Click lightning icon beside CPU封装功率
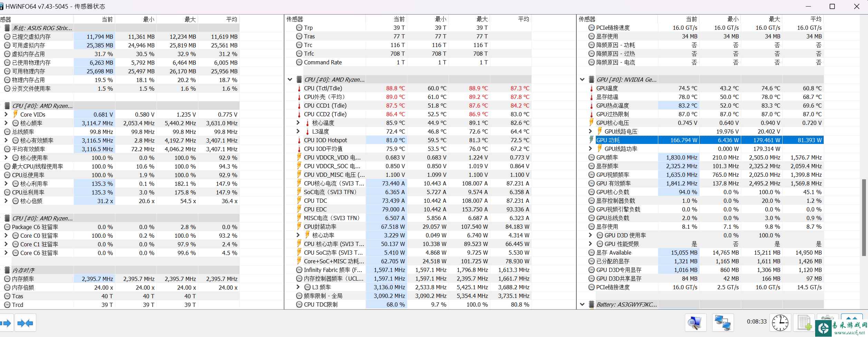The width and height of the screenshot is (868, 337). pos(299,227)
